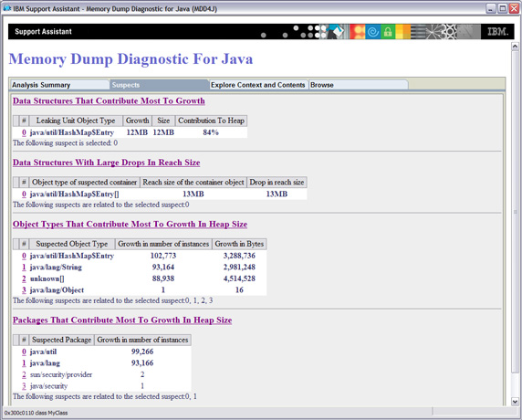Click the status bar text 0x300c0110 class MyClass
The width and height of the screenshot is (522, 420).
[x=36, y=413]
